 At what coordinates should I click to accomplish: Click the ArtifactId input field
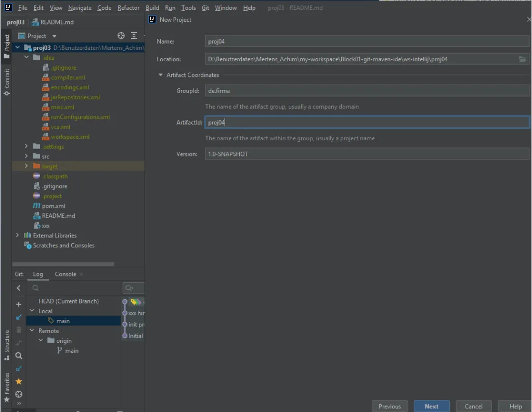point(367,123)
